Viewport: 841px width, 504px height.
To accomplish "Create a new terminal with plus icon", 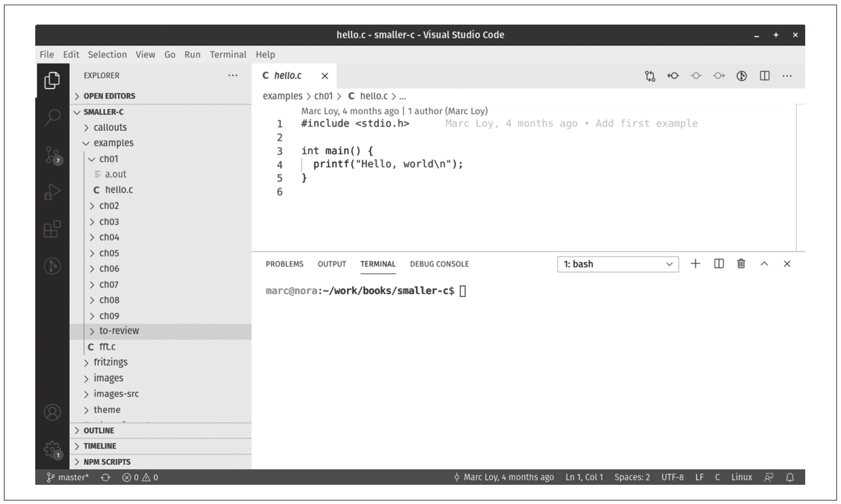I will click(x=695, y=264).
